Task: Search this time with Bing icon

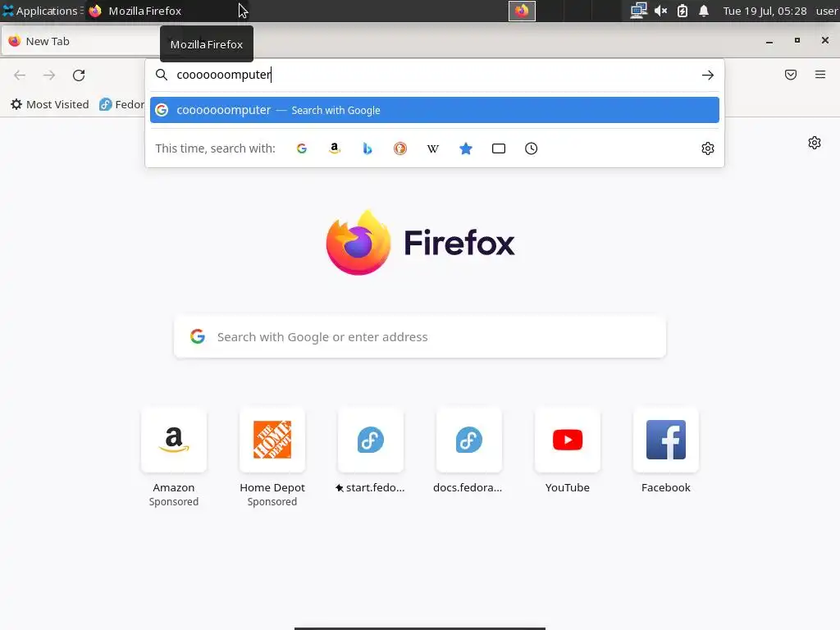Action: 367,148
